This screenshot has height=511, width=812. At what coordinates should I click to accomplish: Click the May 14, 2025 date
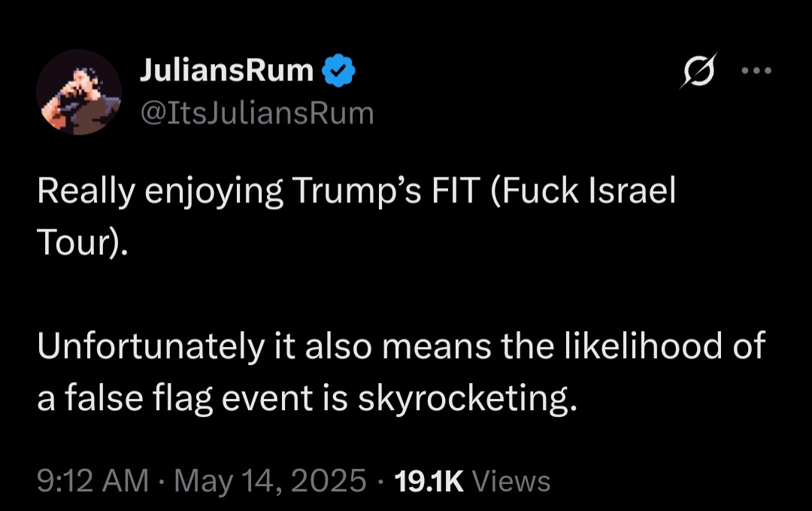(x=270, y=481)
